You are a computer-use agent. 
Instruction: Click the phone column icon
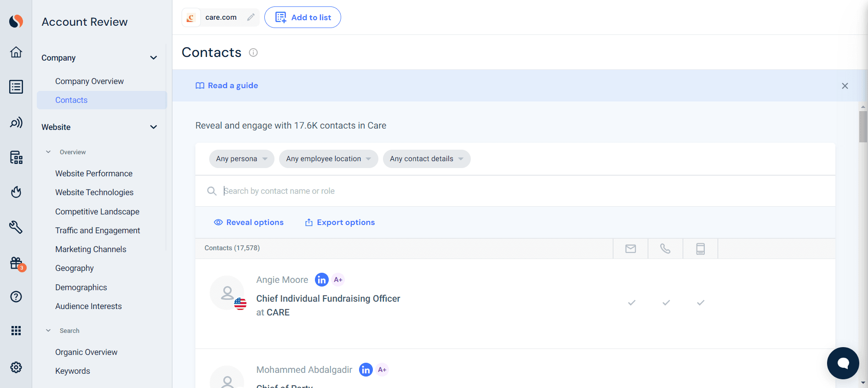(x=665, y=248)
